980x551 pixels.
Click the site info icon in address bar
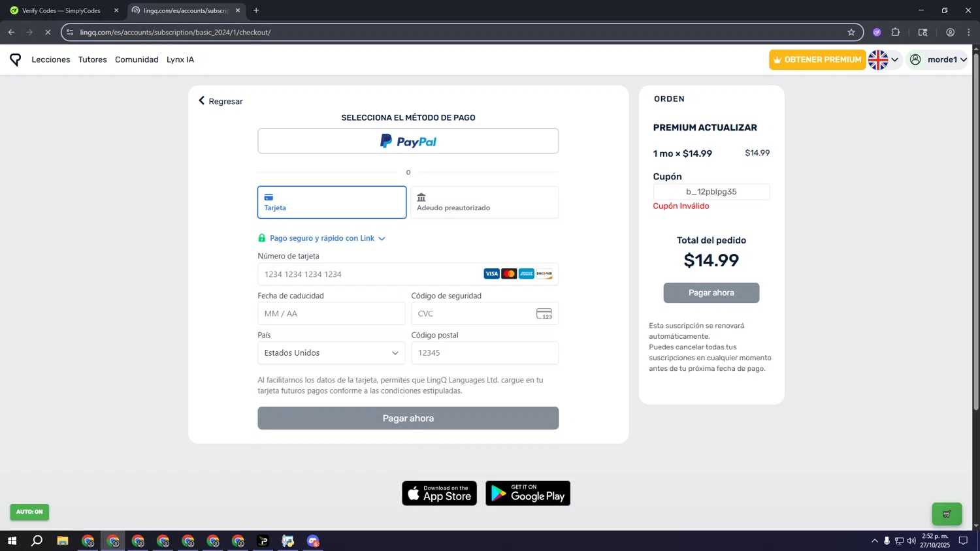[70, 32]
